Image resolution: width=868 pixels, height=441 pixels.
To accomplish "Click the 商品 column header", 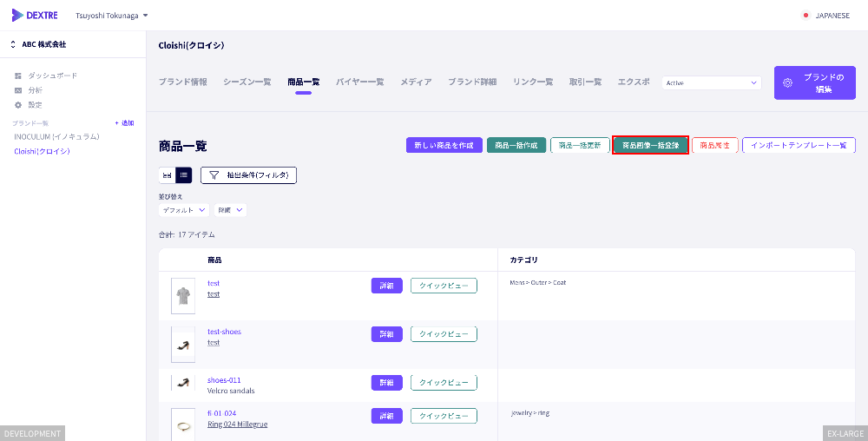I will [214, 260].
